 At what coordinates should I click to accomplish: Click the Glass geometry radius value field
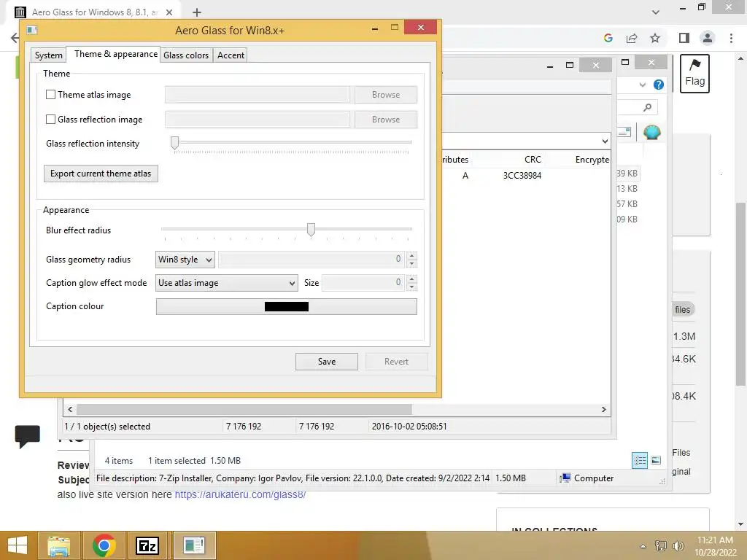coord(311,260)
